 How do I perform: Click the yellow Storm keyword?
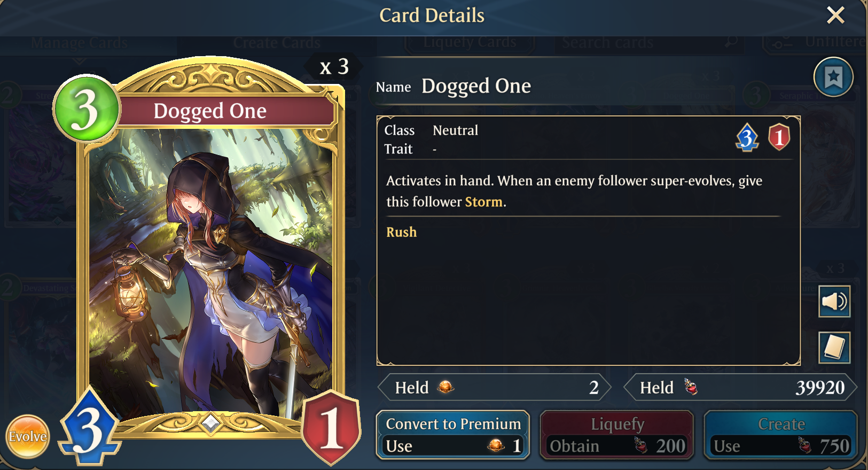tap(484, 202)
